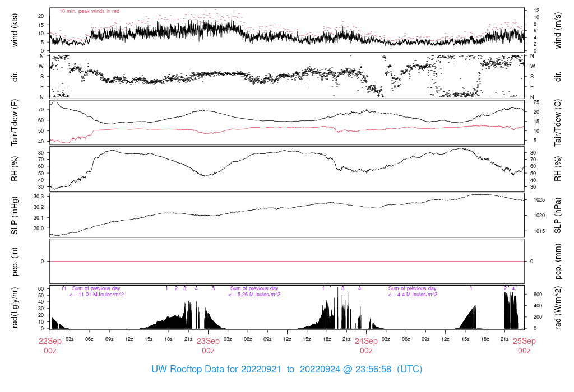The width and height of the screenshot is (574, 392).
Task: Click the 30.0 tick on SLP axis
Action: [39, 228]
